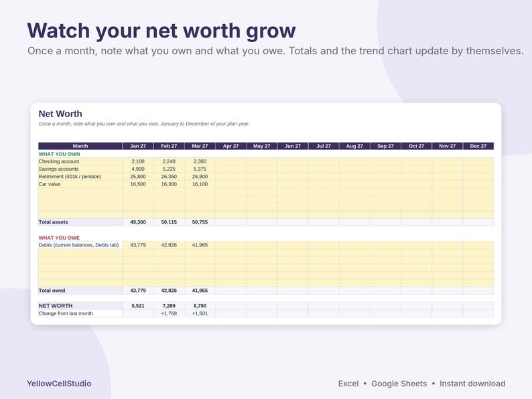
Task: Select January debts input 43,779 in yellow row
Action: point(138,245)
